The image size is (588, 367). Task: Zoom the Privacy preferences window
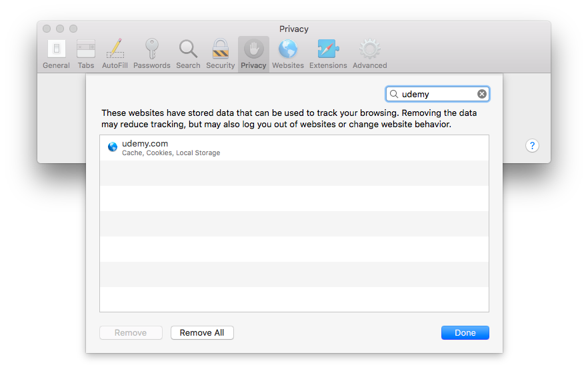click(x=73, y=29)
